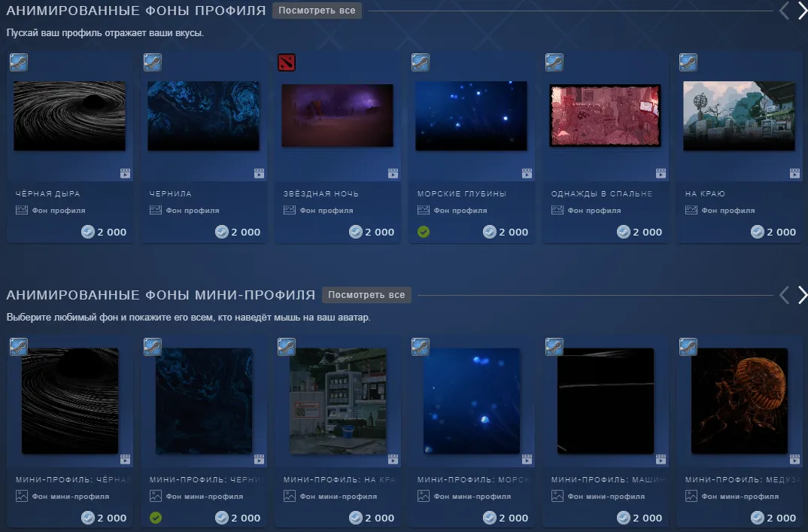Open orange jellyfish mini-profile thumbnail
The image size is (808, 532).
[x=740, y=401]
